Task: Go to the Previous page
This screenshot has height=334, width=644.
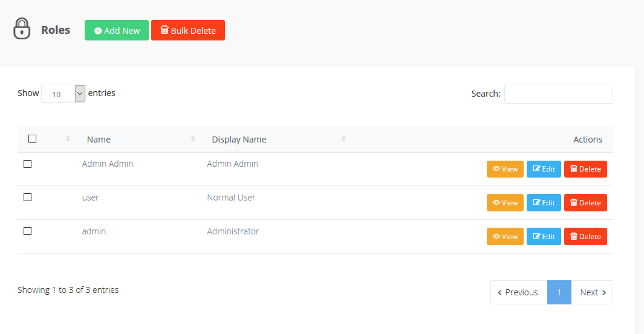Action: coord(518,292)
